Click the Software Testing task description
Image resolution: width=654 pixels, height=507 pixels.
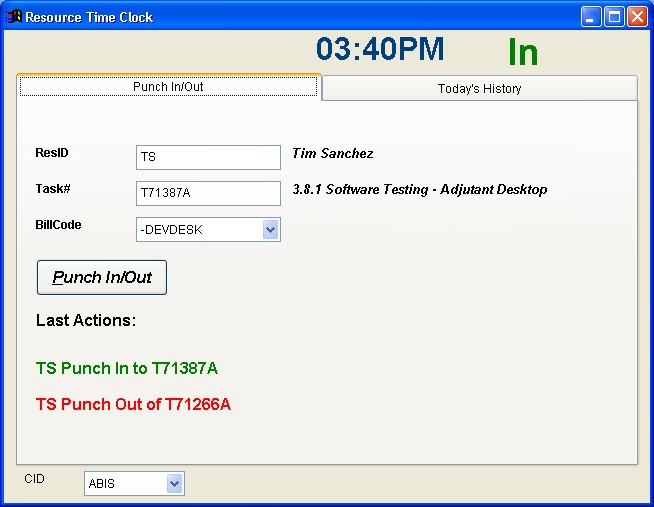pos(419,190)
